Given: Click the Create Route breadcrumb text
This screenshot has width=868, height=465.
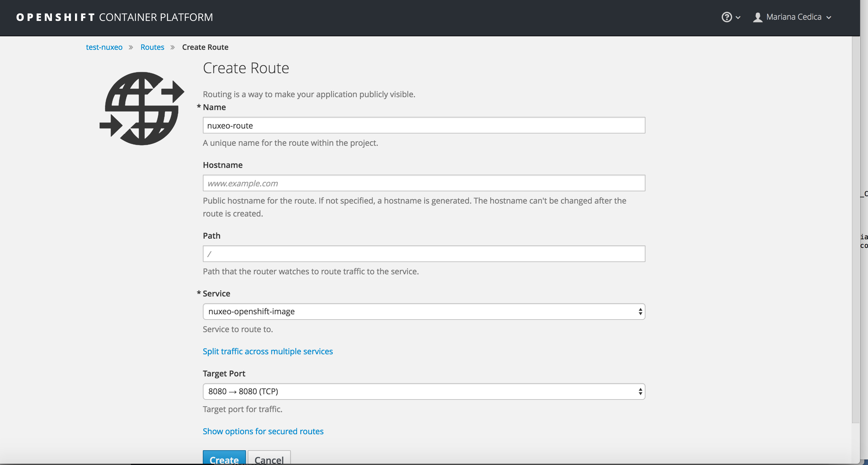Looking at the screenshot, I should click(x=205, y=47).
